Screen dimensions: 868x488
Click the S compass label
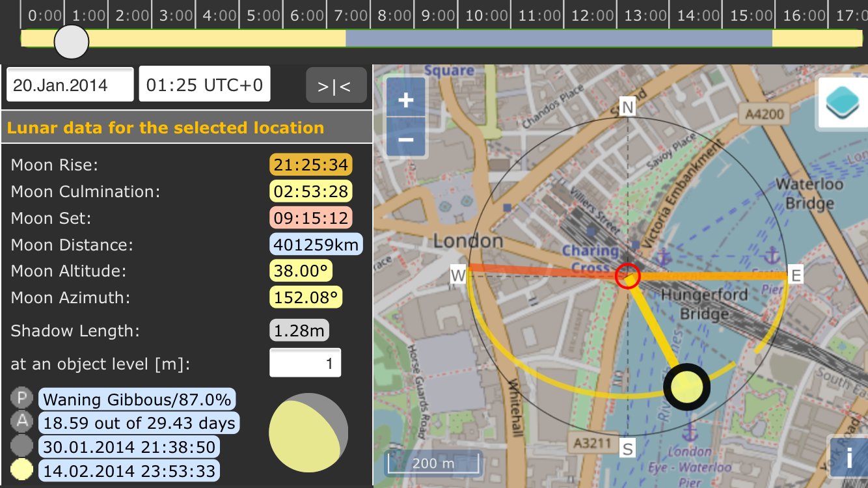627,448
